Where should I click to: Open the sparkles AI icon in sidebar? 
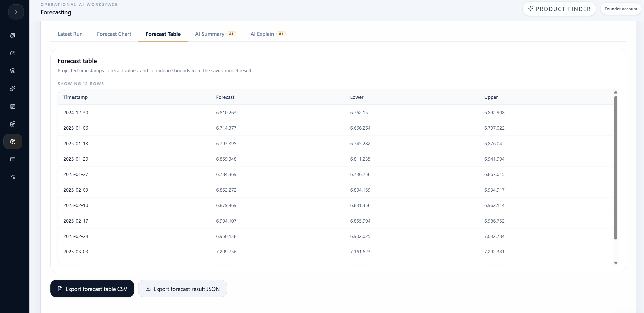click(x=13, y=88)
